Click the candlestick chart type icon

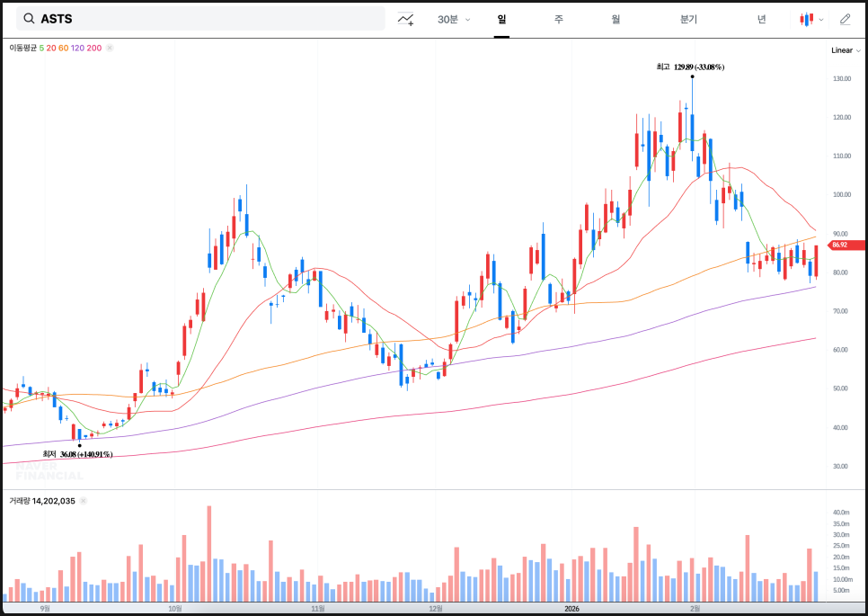coord(807,19)
